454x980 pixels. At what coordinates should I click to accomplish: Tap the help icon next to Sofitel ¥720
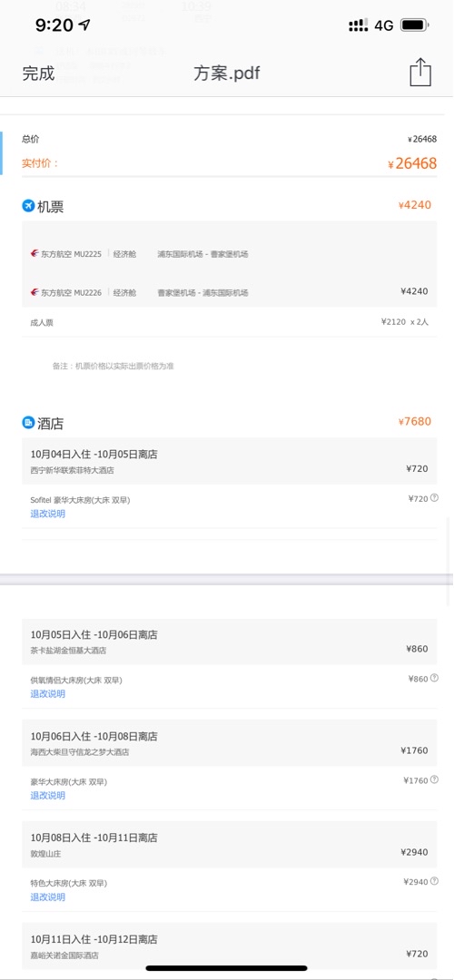435,498
